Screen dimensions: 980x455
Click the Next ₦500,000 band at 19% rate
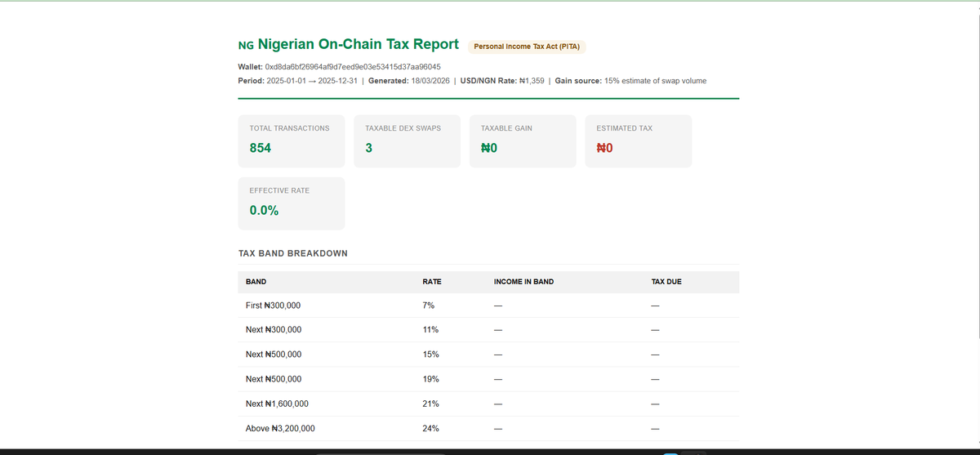click(x=488, y=379)
